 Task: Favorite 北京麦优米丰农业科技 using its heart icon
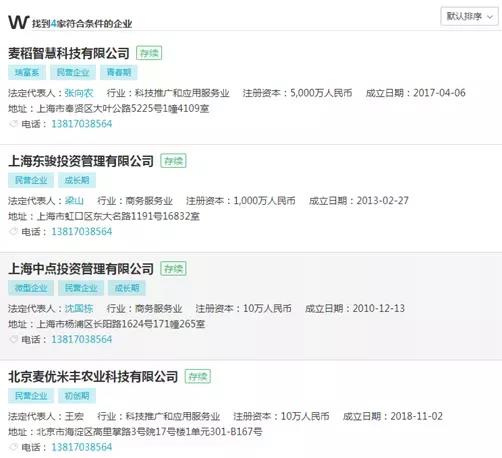tap(13, 447)
